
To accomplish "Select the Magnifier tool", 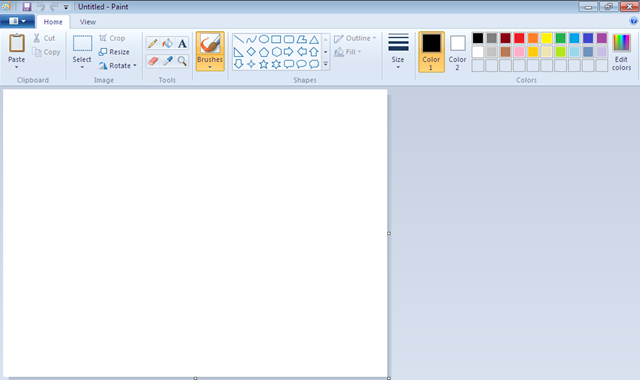I will tap(182, 61).
